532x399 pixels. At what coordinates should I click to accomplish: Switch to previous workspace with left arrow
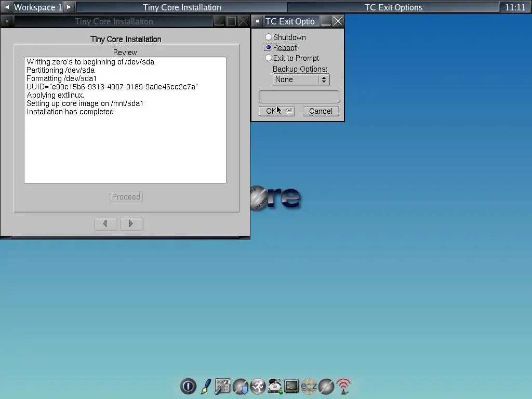click(x=7, y=7)
